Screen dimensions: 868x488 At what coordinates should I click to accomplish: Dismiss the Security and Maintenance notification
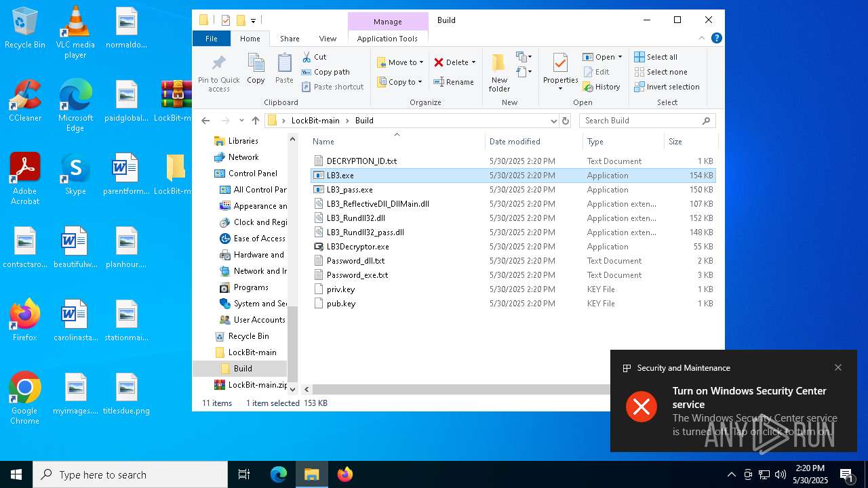point(838,367)
